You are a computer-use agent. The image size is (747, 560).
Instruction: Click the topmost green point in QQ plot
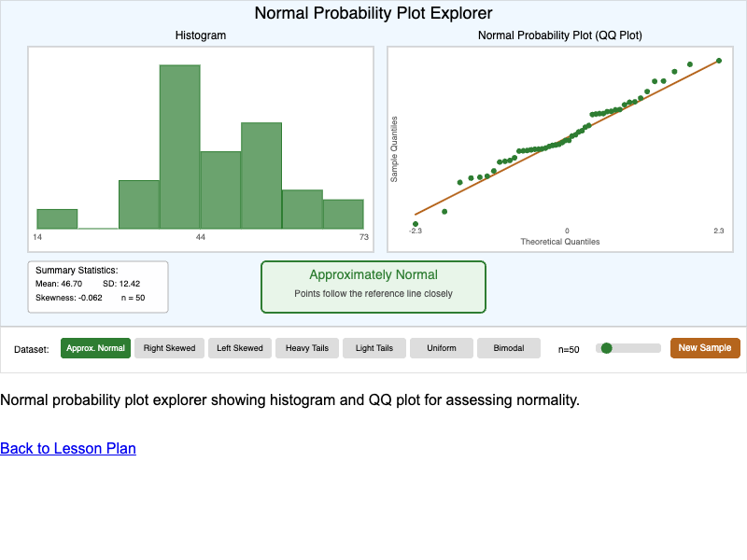pyautogui.click(x=719, y=59)
